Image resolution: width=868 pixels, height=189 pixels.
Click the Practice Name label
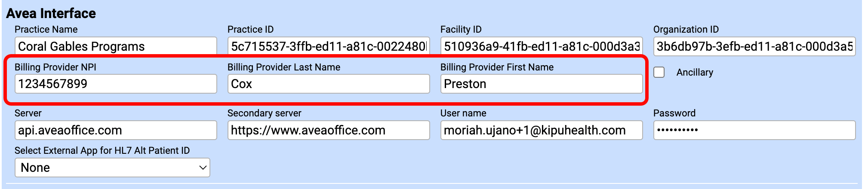point(46,29)
